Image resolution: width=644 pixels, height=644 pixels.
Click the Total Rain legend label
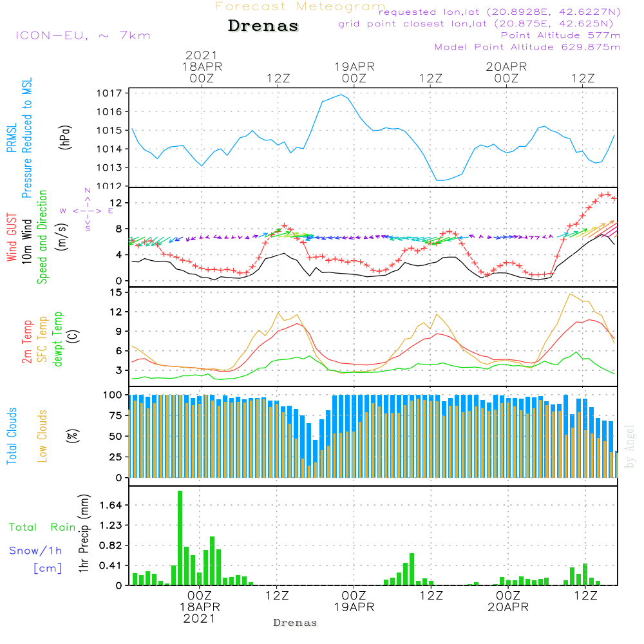tap(43, 527)
